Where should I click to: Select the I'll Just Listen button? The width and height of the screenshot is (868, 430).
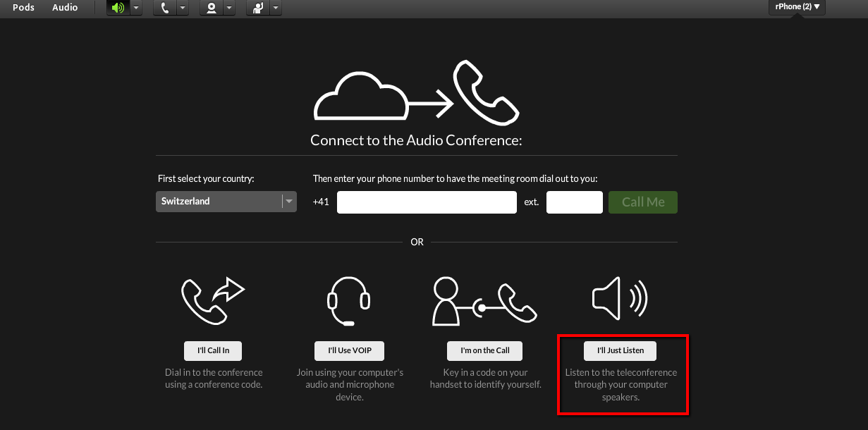point(620,350)
